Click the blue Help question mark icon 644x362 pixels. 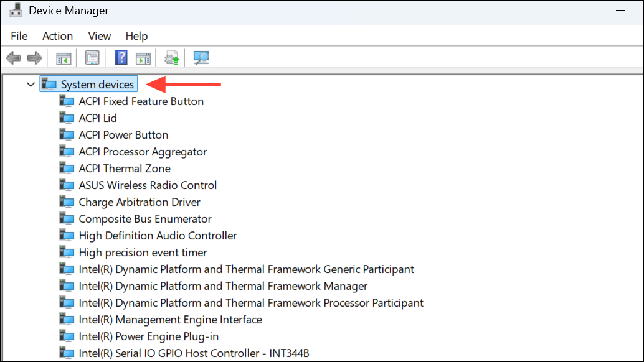121,58
